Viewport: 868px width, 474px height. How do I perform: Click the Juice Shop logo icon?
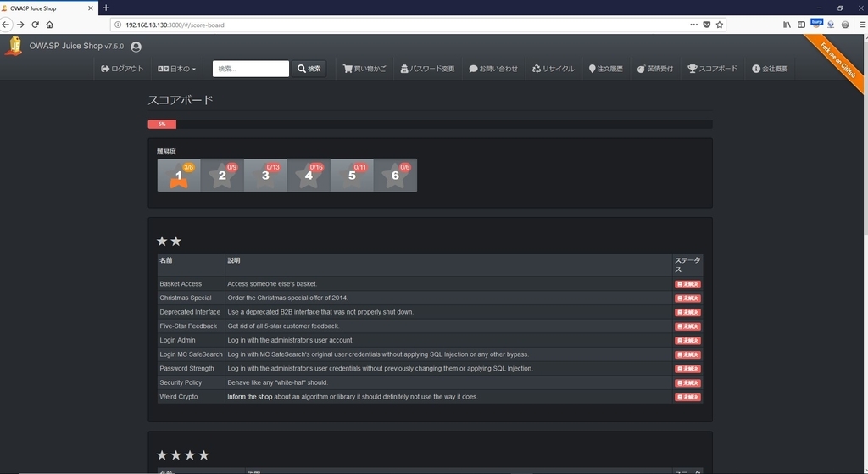click(x=14, y=46)
